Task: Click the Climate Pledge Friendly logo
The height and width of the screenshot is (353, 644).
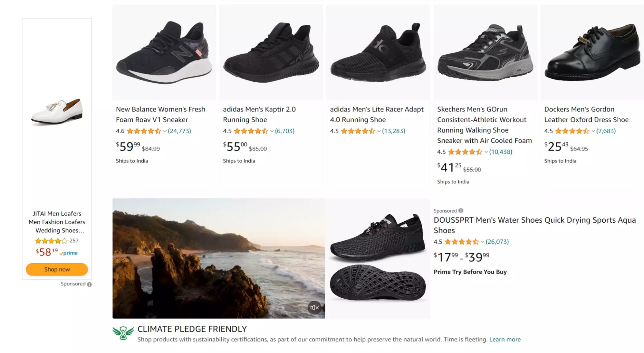Action: tap(123, 333)
